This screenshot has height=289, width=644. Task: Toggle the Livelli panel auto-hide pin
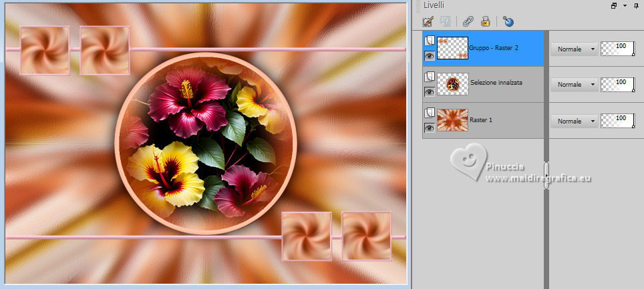coord(637,5)
